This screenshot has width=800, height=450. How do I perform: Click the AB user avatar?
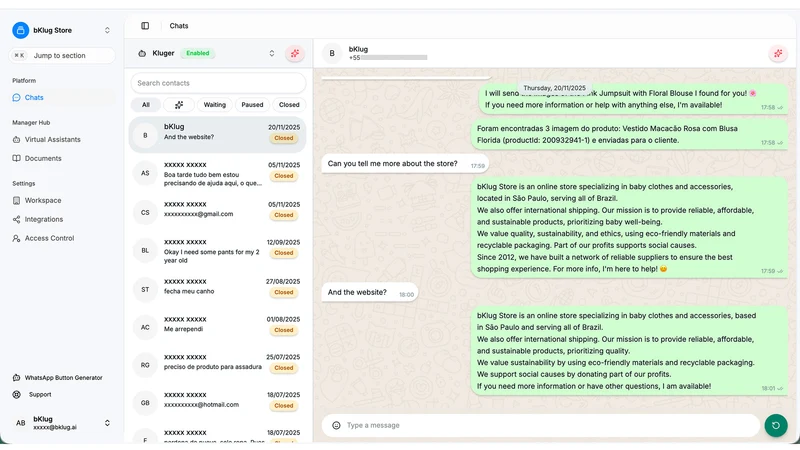20,423
